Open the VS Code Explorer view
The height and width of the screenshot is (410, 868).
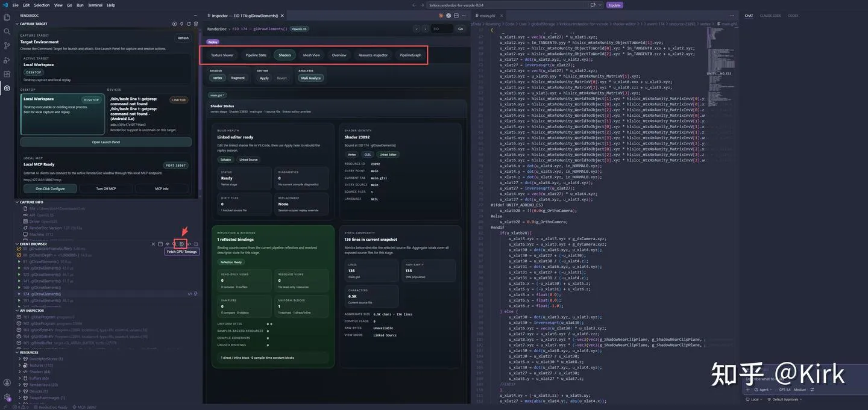pyautogui.click(x=7, y=17)
